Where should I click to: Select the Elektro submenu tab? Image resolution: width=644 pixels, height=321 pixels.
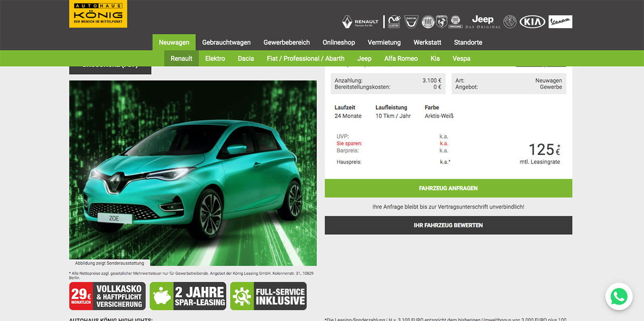215,58
